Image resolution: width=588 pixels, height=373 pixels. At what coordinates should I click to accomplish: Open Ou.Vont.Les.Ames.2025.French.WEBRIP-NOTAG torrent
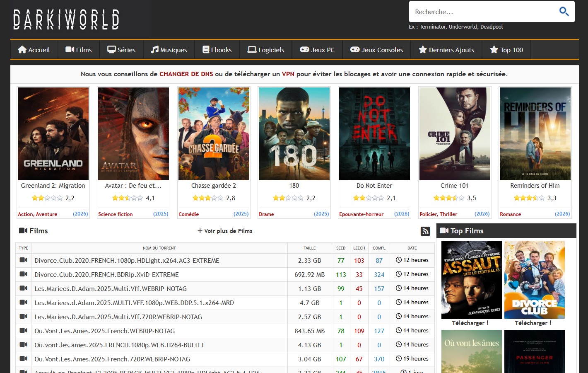click(x=104, y=331)
